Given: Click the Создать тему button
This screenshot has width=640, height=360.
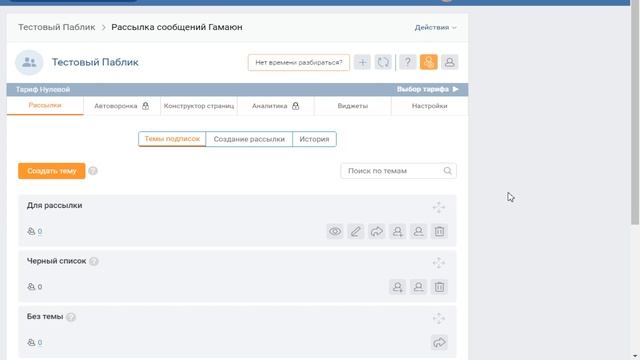Looking at the screenshot, I should tap(52, 171).
